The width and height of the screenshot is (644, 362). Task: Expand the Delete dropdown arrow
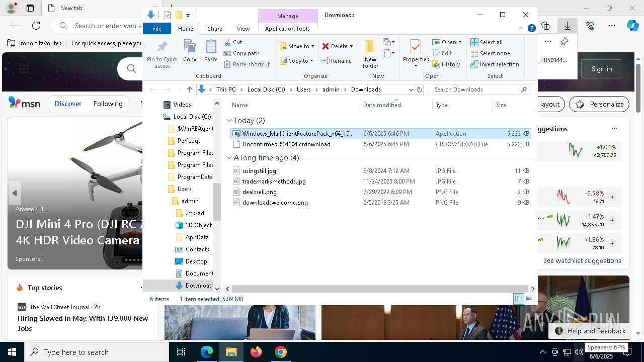tap(351, 46)
